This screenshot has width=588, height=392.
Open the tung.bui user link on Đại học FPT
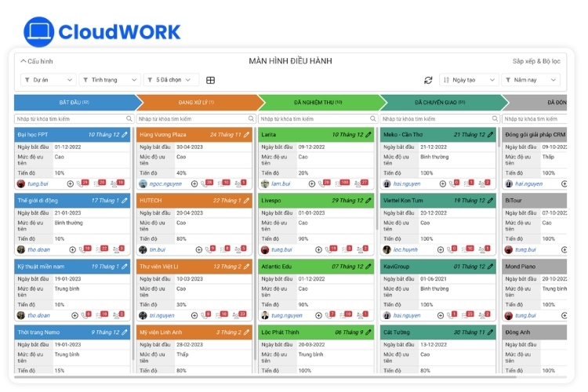pyautogui.click(x=38, y=183)
